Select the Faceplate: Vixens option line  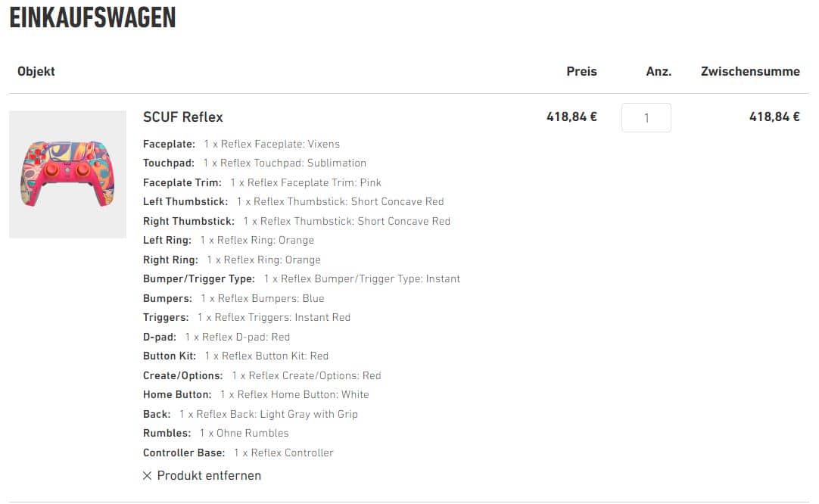click(241, 144)
